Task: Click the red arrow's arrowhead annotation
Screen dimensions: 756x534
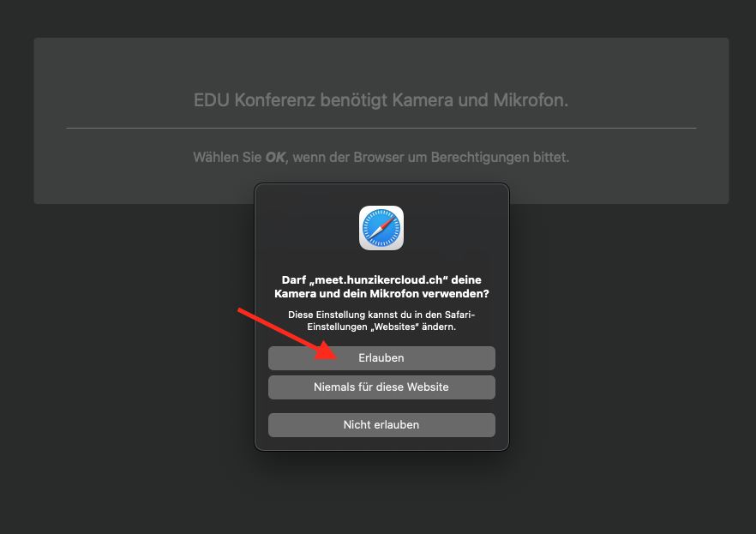Action: [x=327, y=351]
